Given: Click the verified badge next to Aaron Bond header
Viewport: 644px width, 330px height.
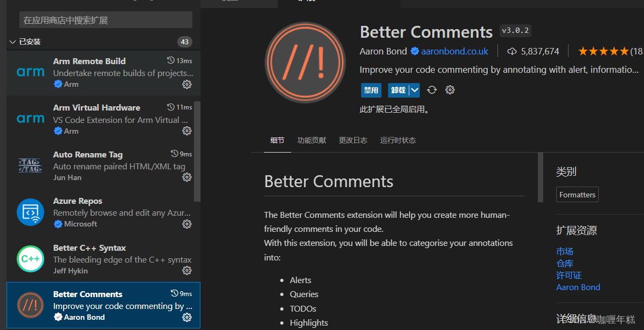Looking at the screenshot, I should [415, 51].
